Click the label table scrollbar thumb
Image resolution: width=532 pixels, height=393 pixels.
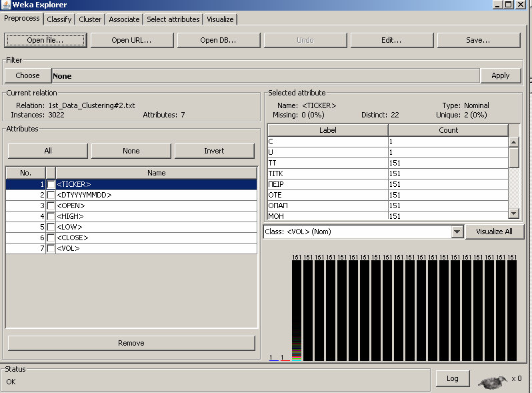[514, 157]
